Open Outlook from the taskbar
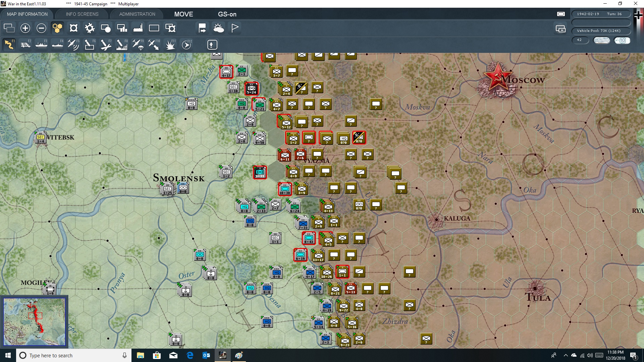This screenshot has height=362, width=644. (x=206, y=355)
